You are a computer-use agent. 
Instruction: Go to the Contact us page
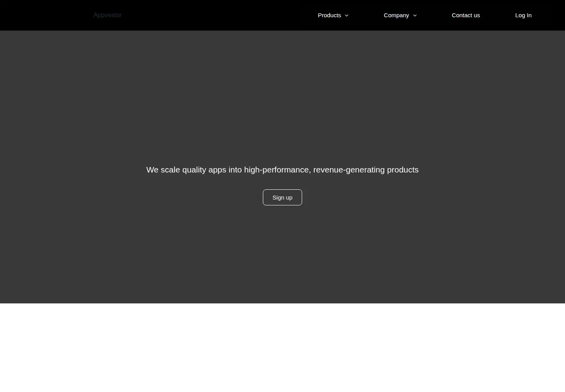pos(466,15)
